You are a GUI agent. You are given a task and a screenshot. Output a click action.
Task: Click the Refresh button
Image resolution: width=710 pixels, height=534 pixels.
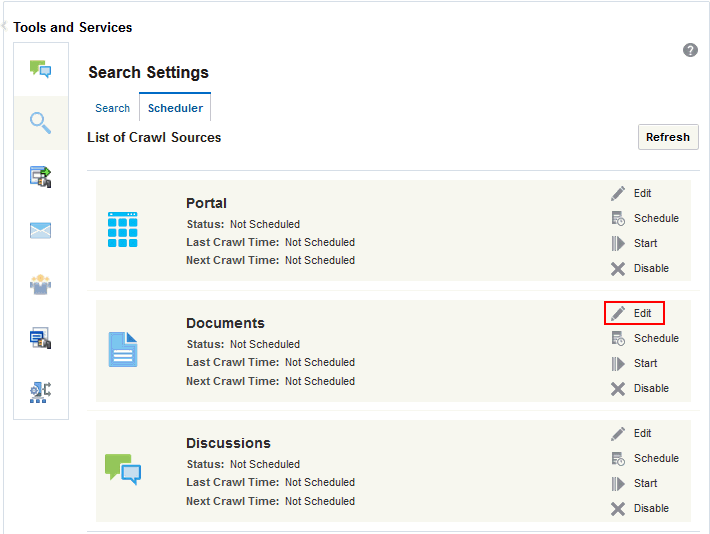click(668, 137)
